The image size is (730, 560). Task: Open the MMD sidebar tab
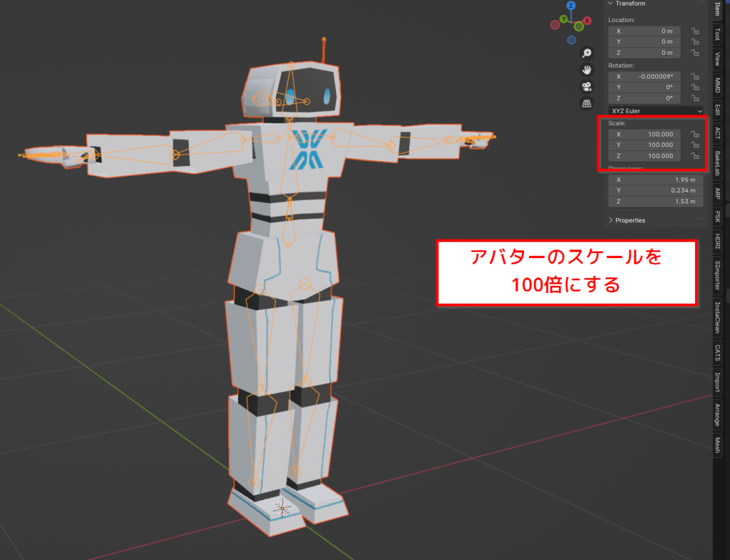(717, 85)
